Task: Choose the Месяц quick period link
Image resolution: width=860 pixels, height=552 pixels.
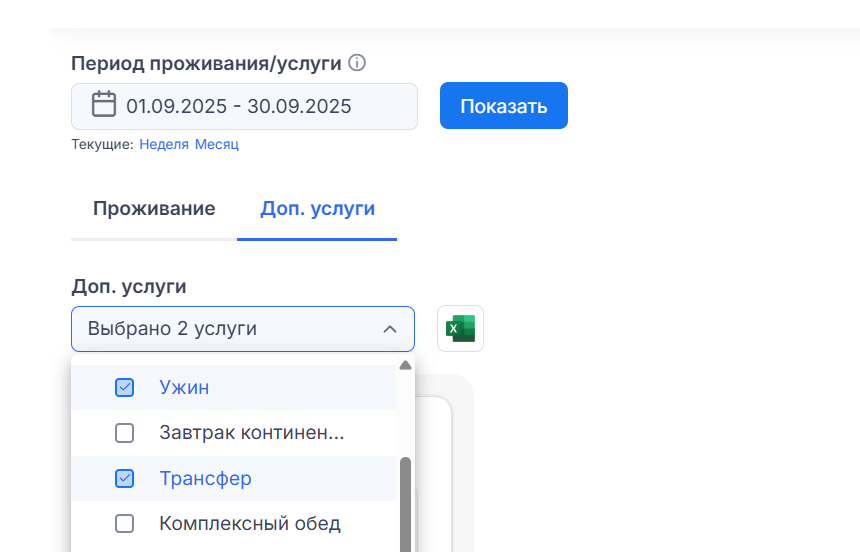Action: point(217,144)
